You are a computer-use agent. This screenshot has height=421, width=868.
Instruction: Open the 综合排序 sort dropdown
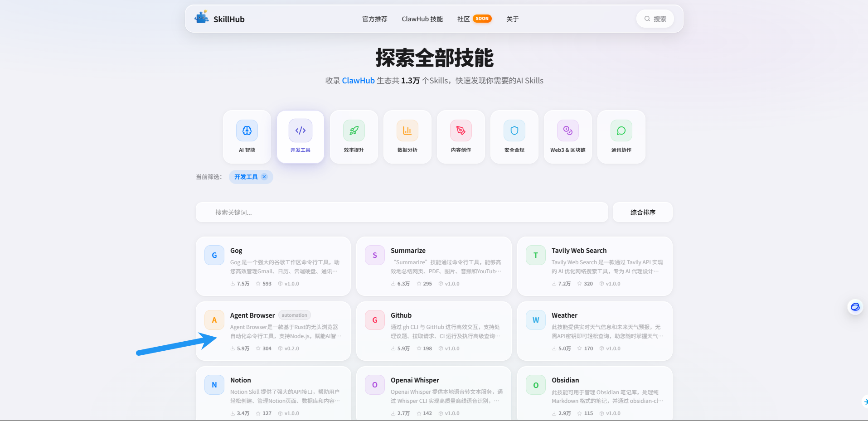coord(642,212)
